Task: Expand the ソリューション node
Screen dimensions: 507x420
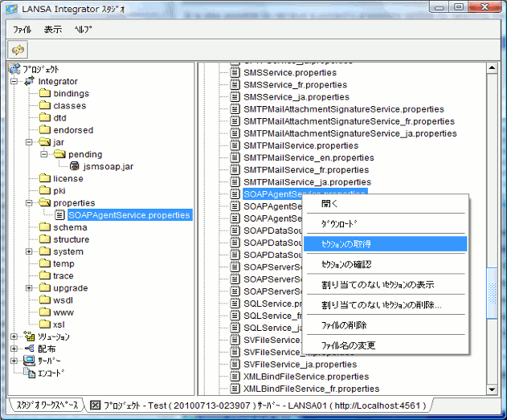Action: pos(14,336)
